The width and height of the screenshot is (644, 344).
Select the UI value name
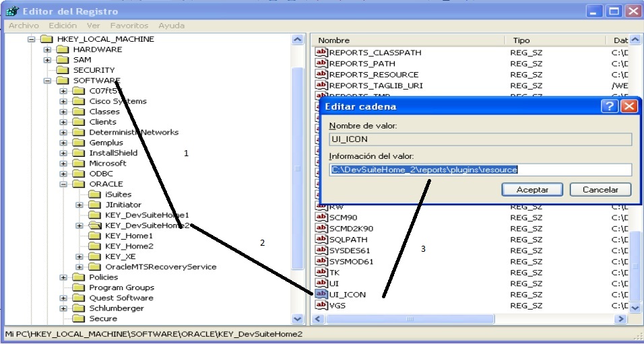tap(334, 283)
